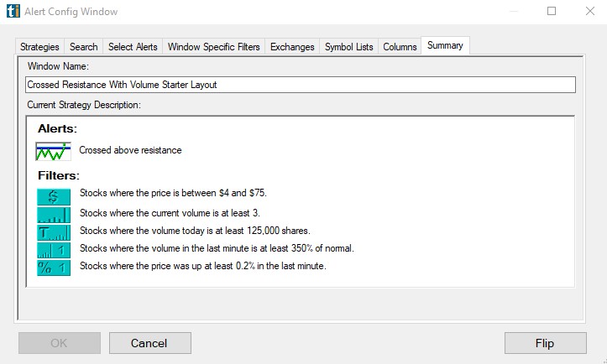The height and width of the screenshot is (364, 607).
Task: Maximize the Alert Config Window
Action: tap(552, 12)
